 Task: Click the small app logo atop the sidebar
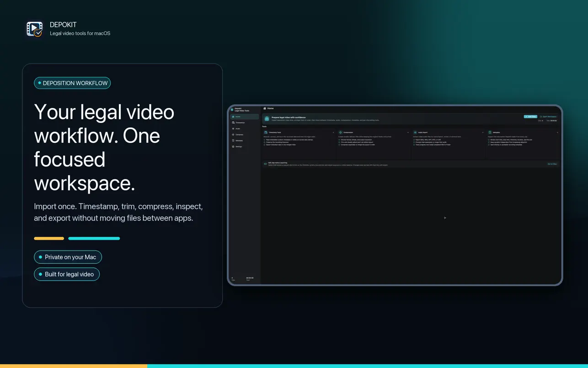pos(232,110)
